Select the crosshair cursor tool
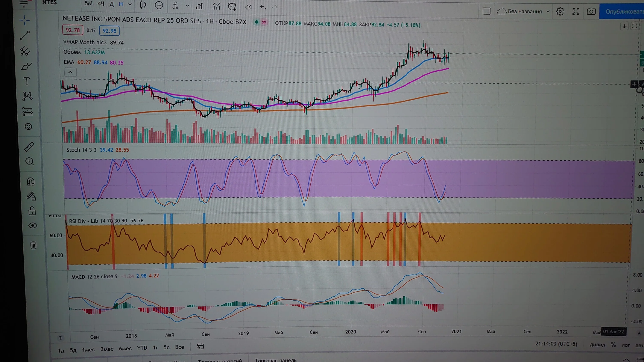The image size is (644, 362). coord(24,20)
